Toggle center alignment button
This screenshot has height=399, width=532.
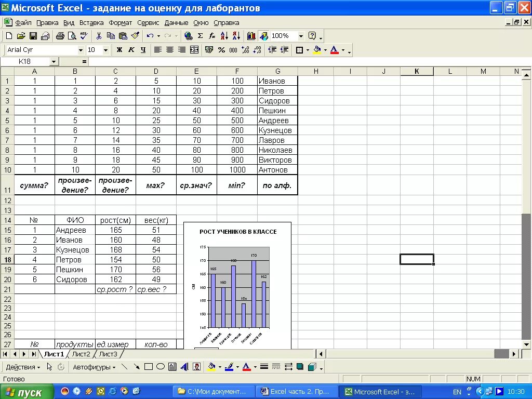point(170,50)
